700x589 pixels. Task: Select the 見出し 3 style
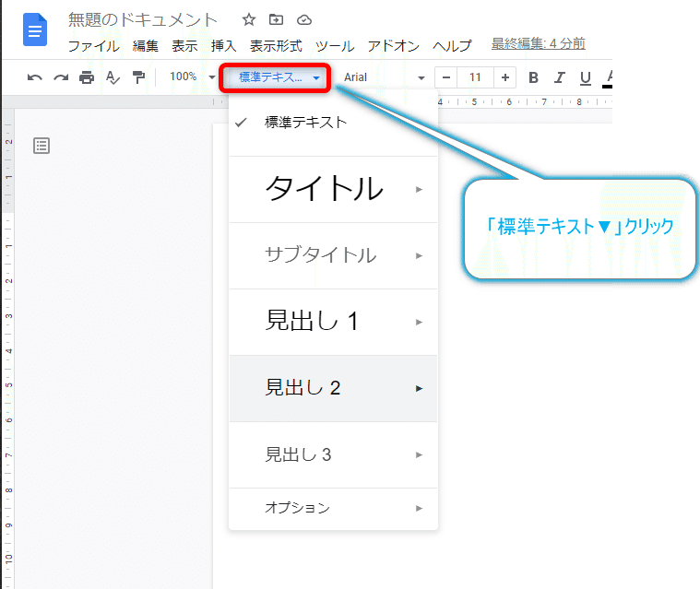pyautogui.click(x=333, y=455)
